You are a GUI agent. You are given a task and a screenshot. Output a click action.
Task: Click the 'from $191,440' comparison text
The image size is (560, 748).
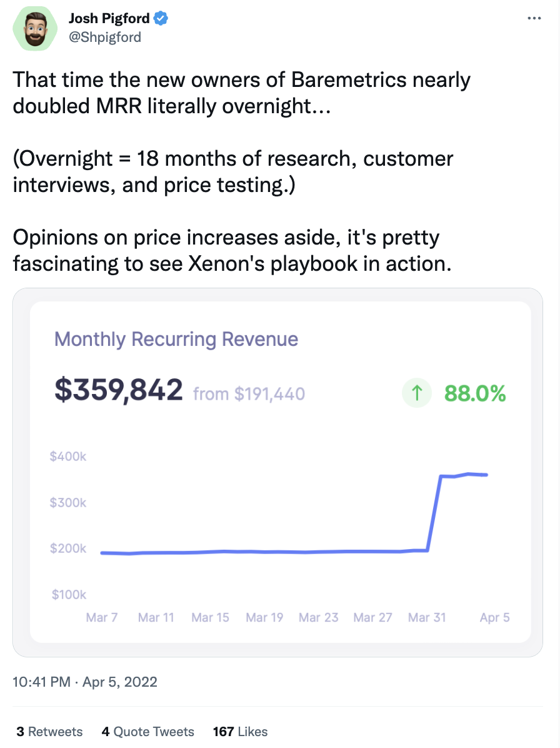(249, 394)
